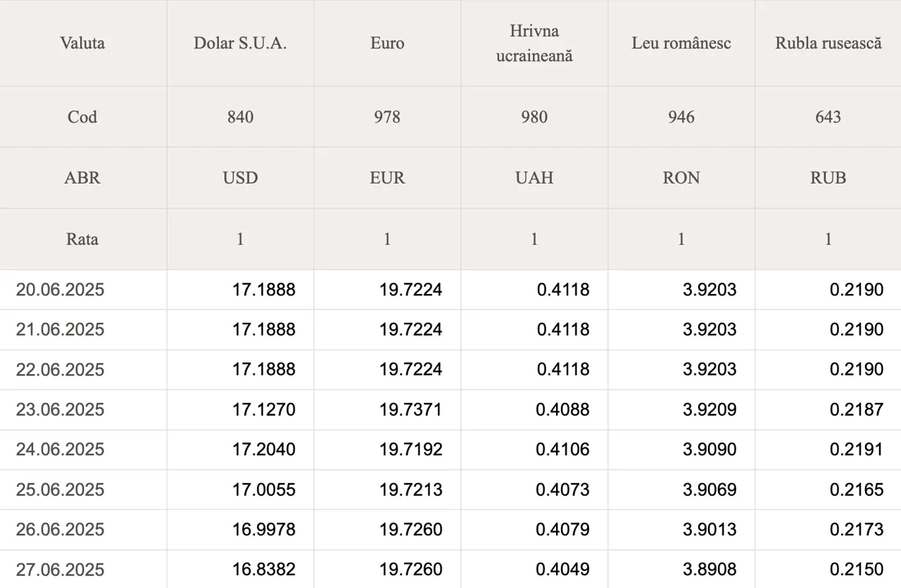
Task: Select the 27.06.2025 date cell
Action: pos(60,569)
